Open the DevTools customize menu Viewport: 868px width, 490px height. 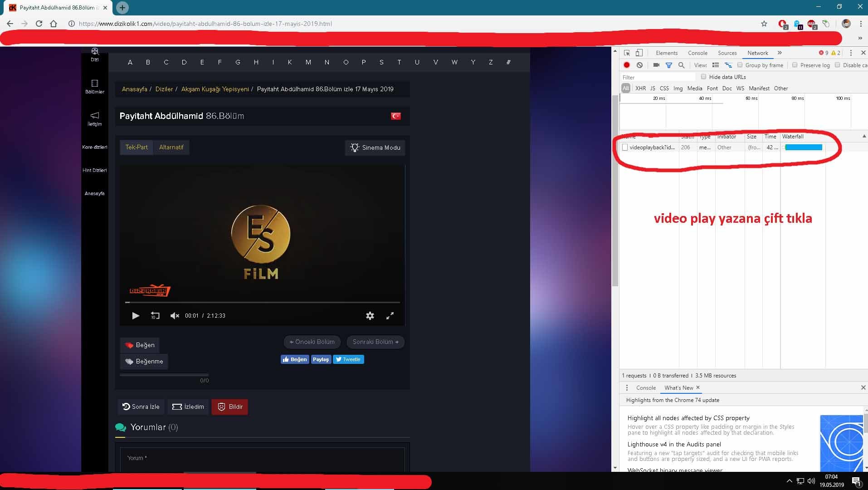[x=851, y=53]
